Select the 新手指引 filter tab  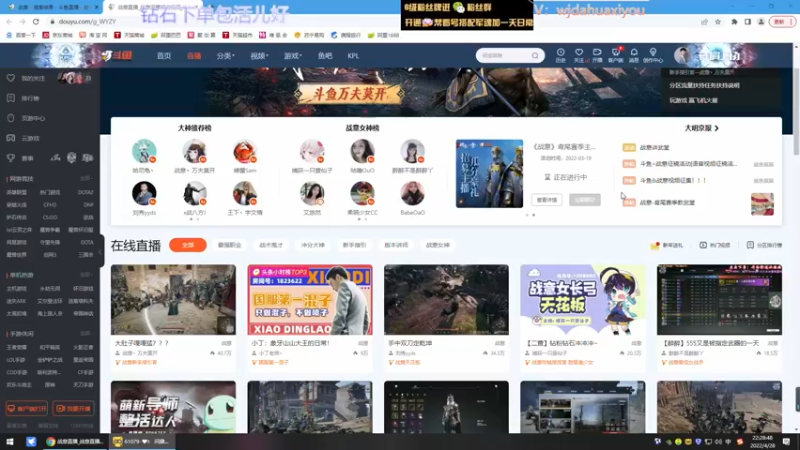pyautogui.click(x=354, y=245)
